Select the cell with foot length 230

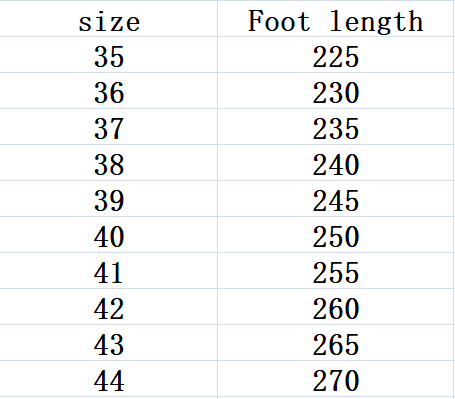coord(336,91)
